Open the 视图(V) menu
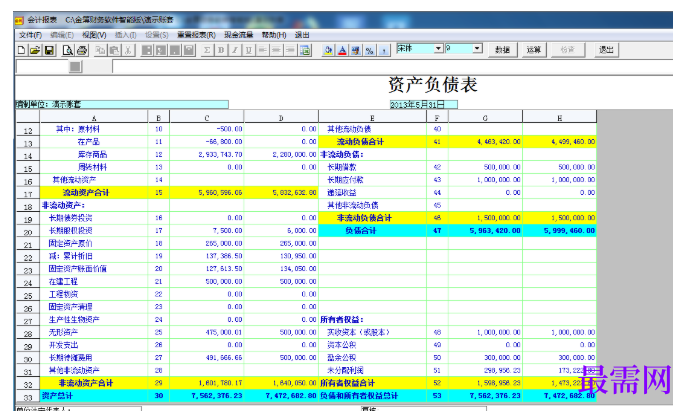Viewport: 690px width, 411px height. click(94, 35)
